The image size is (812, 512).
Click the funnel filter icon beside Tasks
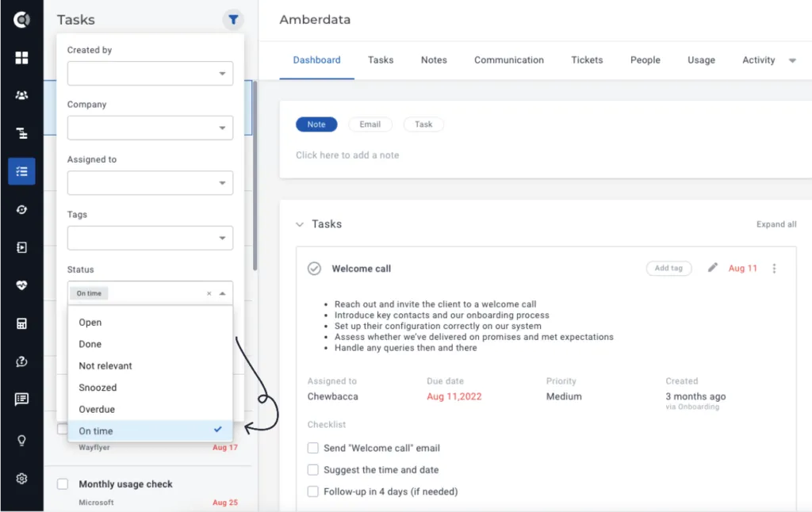233,20
